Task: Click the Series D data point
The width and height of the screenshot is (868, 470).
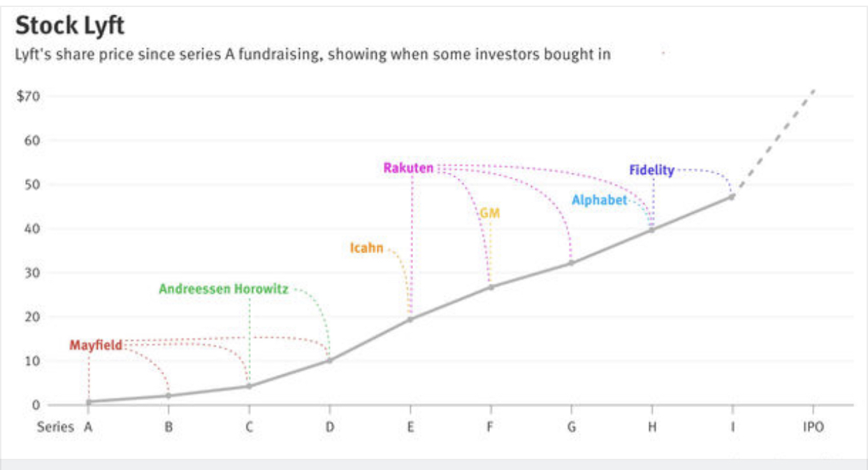Action: (x=330, y=360)
